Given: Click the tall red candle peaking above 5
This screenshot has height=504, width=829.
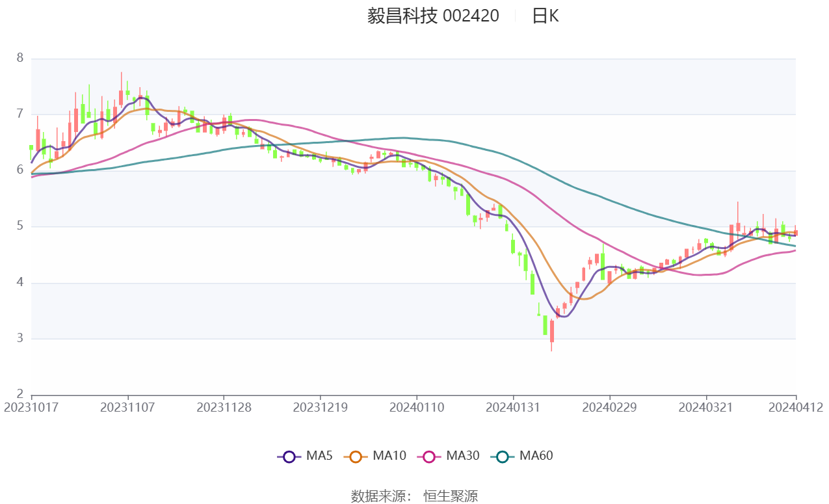Looking at the screenshot, I should point(738,225).
